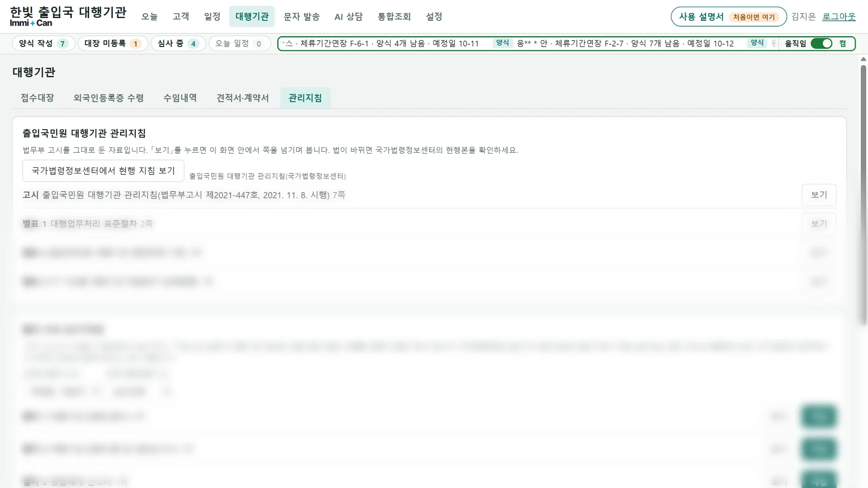Open the 설정 menu
The width and height of the screenshot is (868, 488).
pos(434,17)
